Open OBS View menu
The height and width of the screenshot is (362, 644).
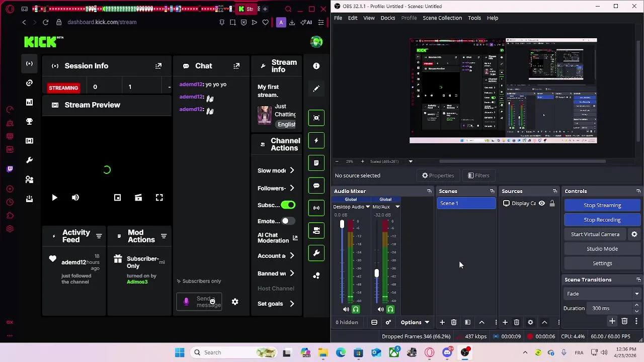click(369, 18)
